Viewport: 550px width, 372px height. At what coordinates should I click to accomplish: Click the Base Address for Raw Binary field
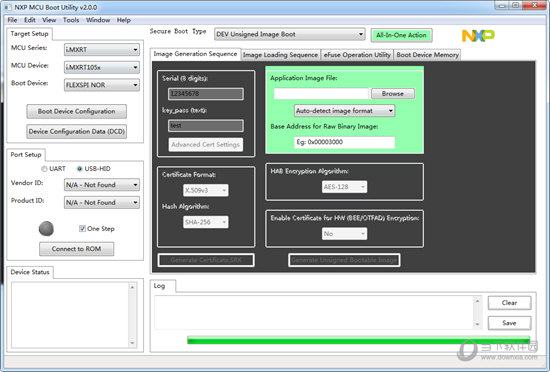coord(344,142)
